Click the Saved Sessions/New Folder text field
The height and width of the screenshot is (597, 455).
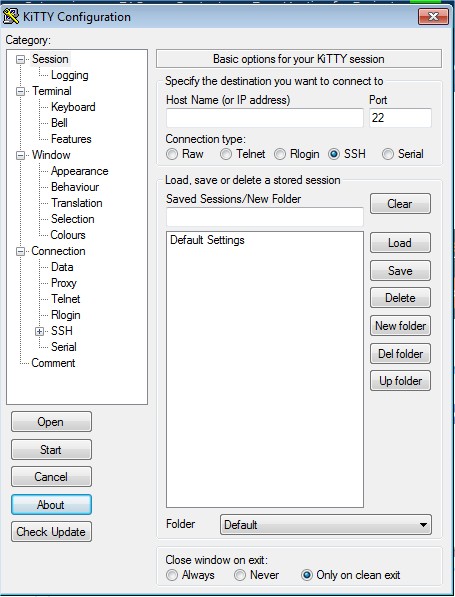click(265, 217)
